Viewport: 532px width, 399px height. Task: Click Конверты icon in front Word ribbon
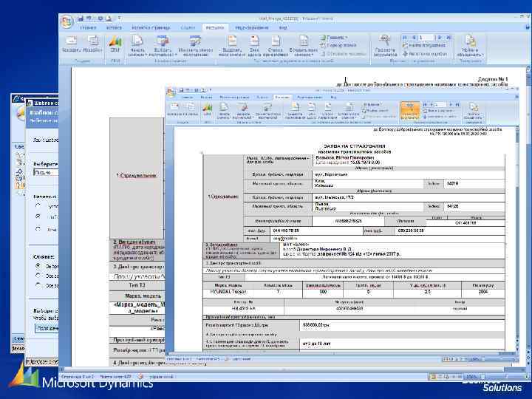pos(174,110)
